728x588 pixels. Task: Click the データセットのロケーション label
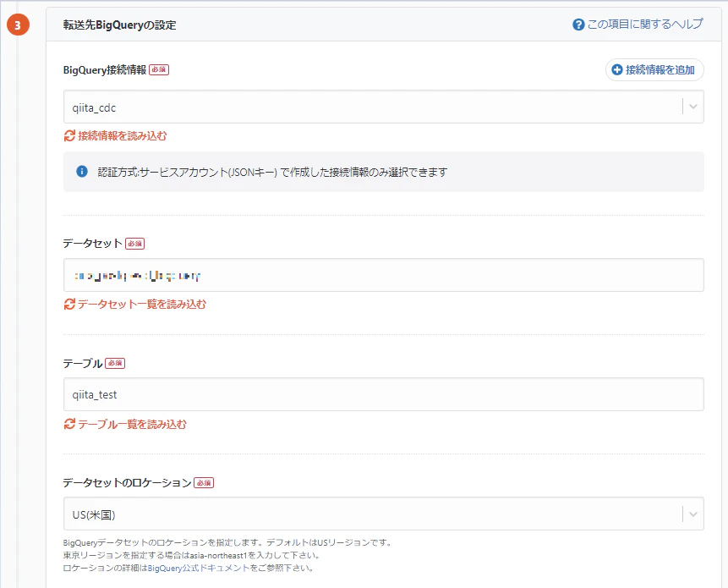127,483
